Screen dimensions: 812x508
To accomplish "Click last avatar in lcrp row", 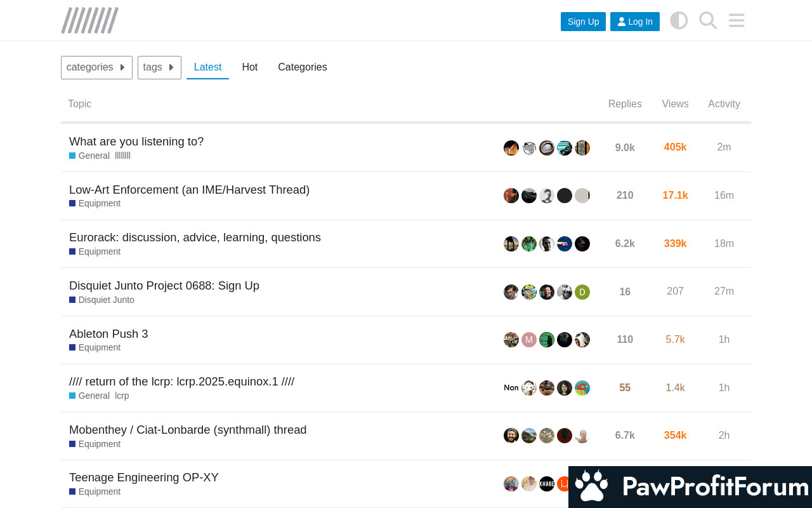I will [x=582, y=388].
